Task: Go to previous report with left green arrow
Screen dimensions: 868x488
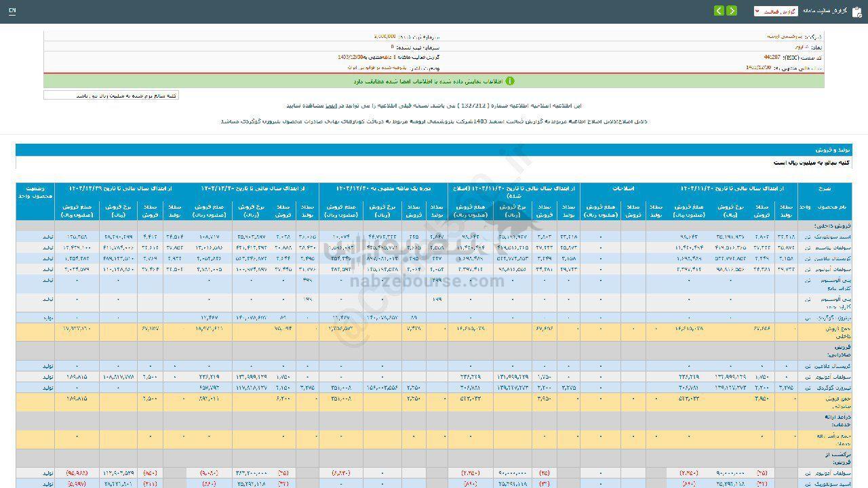Action: [x=719, y=11]
